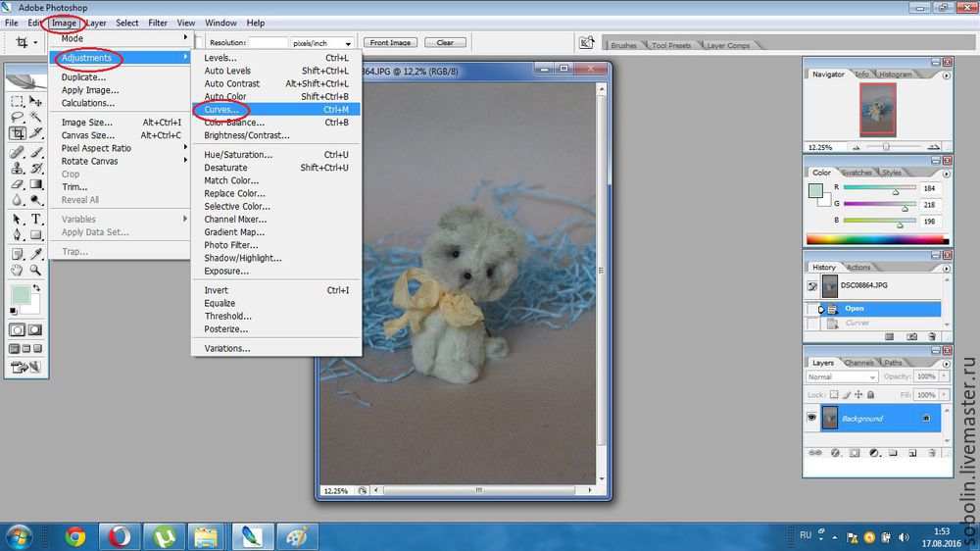
Task: Select the Clone Stamp tool
Action: pos(17,169)
